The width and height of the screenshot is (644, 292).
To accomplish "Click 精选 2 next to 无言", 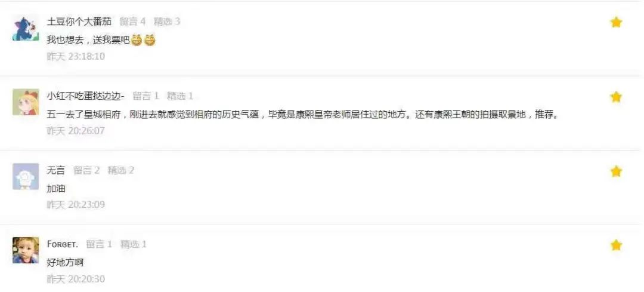I will coord(120,170).
